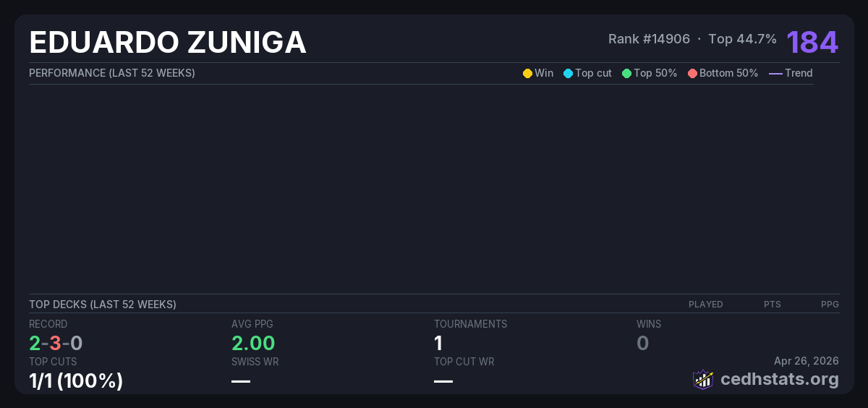Click the Performance (Last 52 Weeks) heading

pos(111,73)
